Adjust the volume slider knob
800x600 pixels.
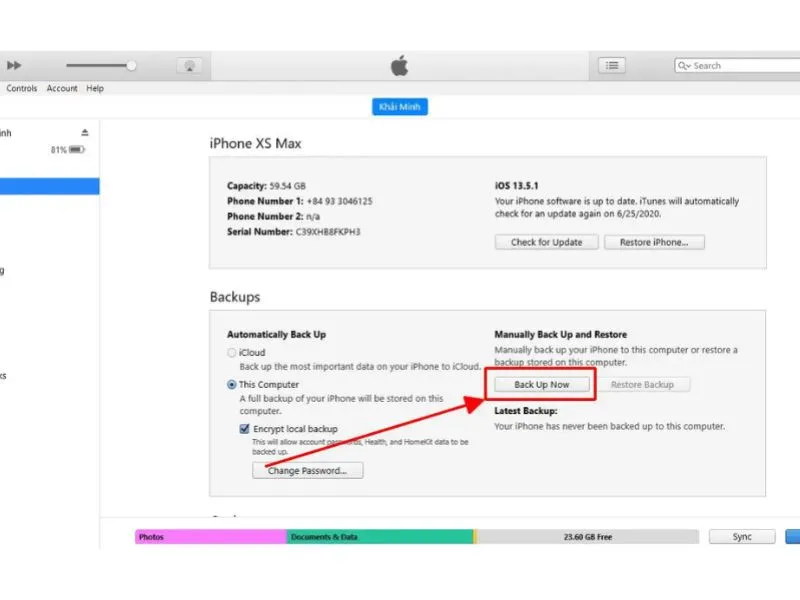[131, 65]
